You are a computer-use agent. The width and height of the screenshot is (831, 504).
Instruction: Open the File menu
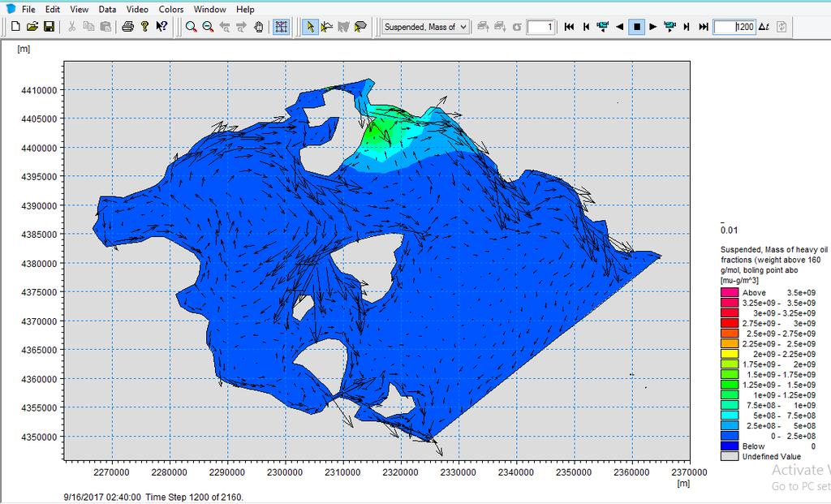pos(28,9)
